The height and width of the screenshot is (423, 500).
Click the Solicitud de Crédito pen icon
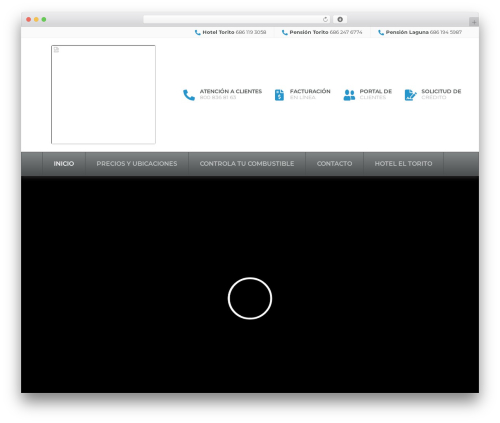(410, 95)
